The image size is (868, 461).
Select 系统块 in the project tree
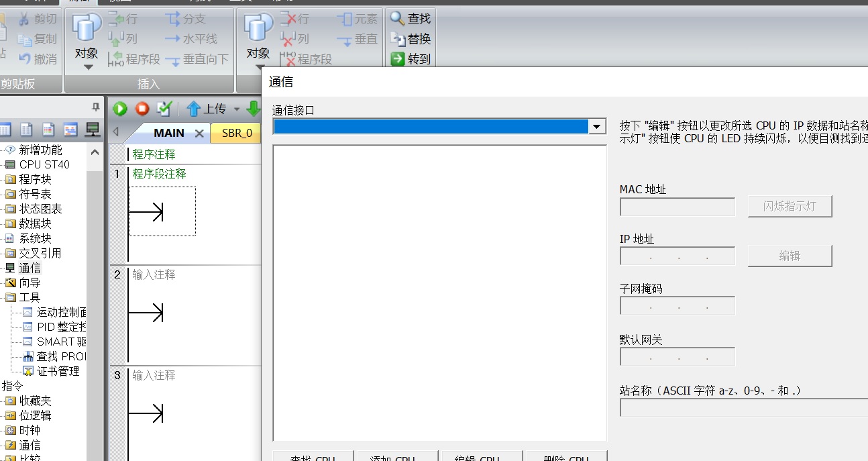[x=35, y=238]
